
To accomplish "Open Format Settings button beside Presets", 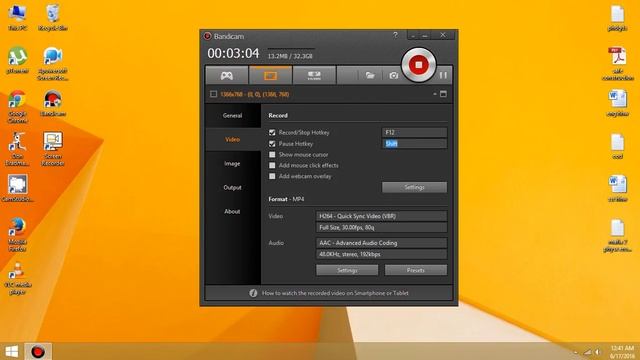I will [347, 270].
